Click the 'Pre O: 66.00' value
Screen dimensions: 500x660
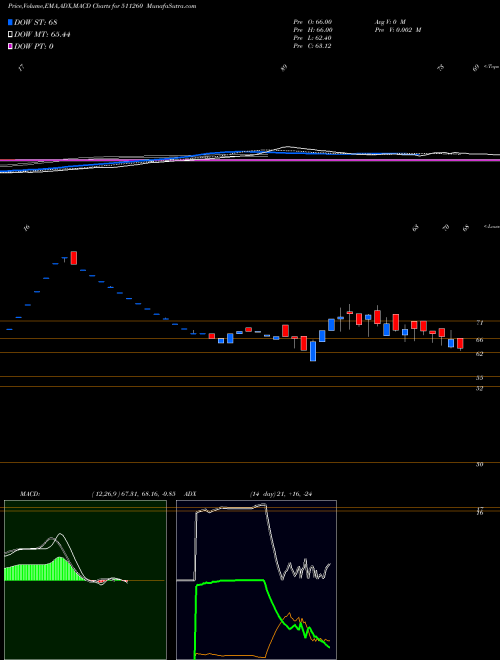coord(313,21)
